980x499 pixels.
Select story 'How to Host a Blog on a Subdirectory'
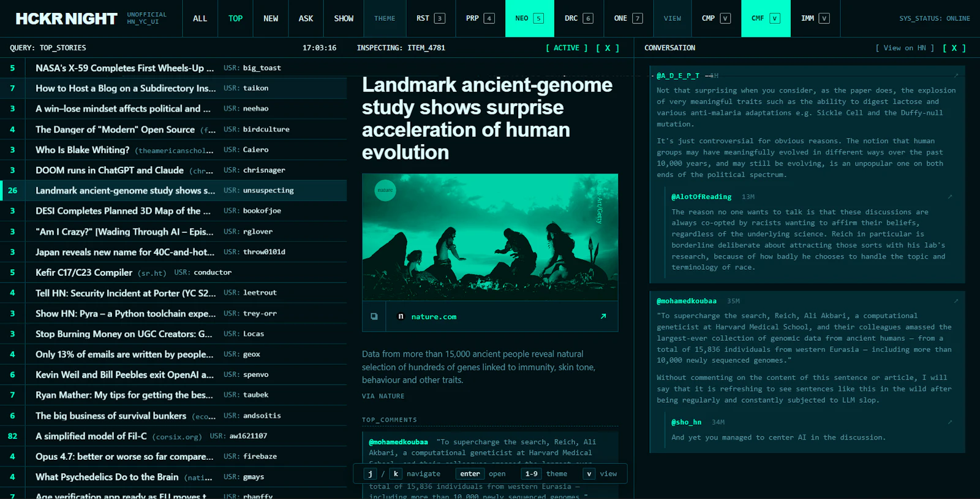pos(173,88)
